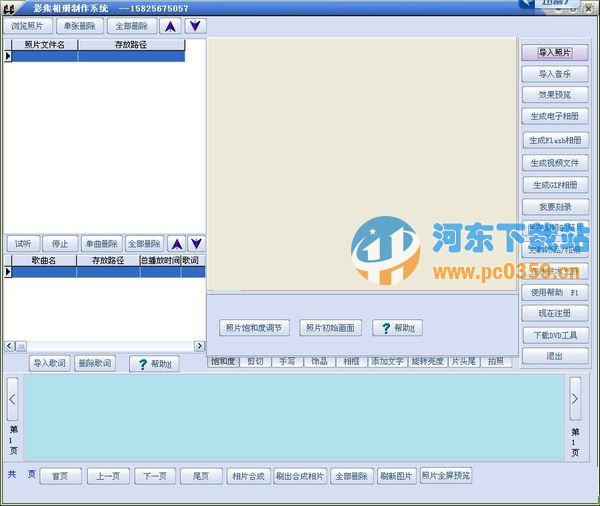Image resolution: width=600 pixels, height=506 pixels.
Task: Click the 生成电子相册 button
Action: 555,116
